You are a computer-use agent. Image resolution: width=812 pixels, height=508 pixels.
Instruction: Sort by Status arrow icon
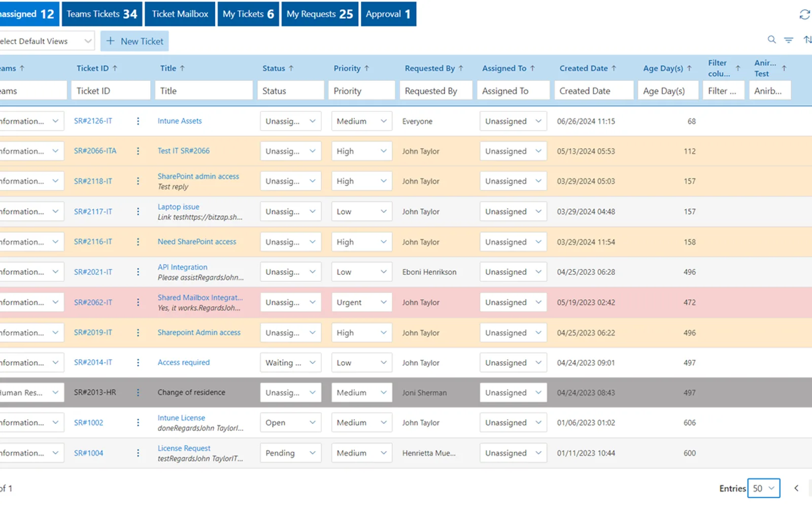tap(291, 68)
